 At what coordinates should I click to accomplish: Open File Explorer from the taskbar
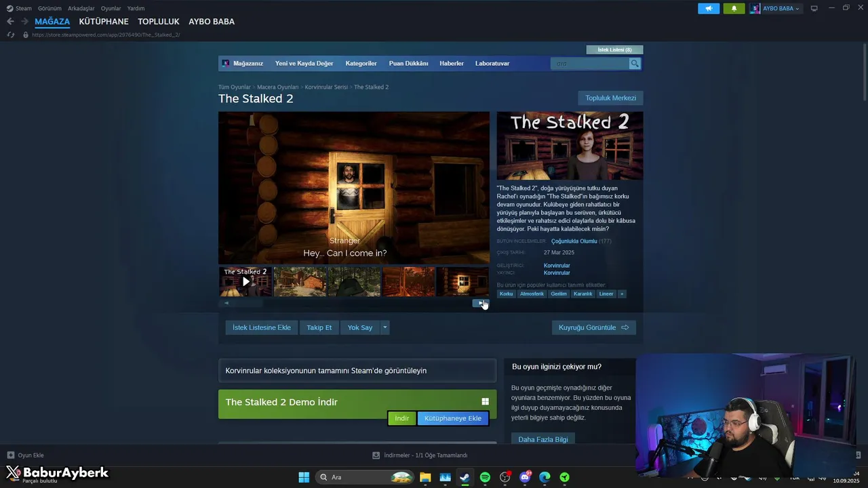coord(425,477)
